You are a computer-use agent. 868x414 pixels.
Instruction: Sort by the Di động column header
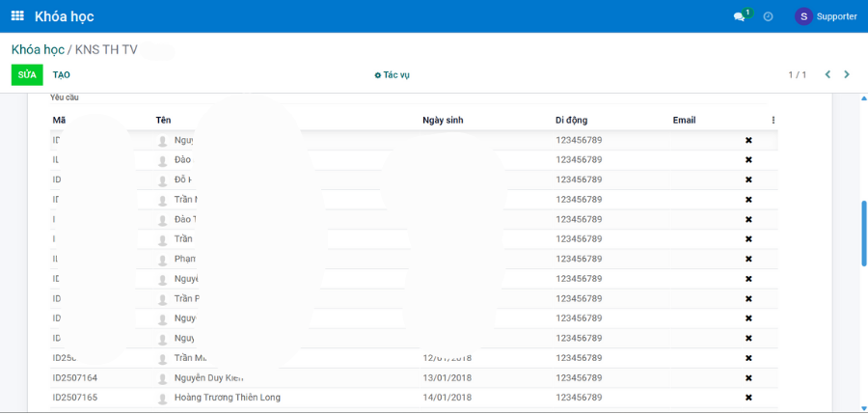[x=571, y=121]
